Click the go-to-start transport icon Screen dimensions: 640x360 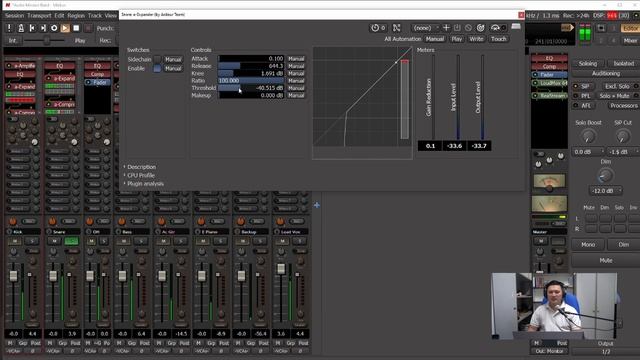[x=32, y=28]
